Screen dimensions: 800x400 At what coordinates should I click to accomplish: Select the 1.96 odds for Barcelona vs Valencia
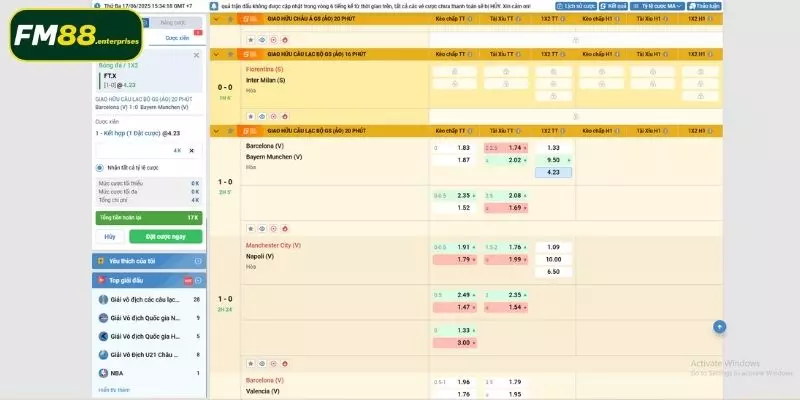click(x=454, y=382)
